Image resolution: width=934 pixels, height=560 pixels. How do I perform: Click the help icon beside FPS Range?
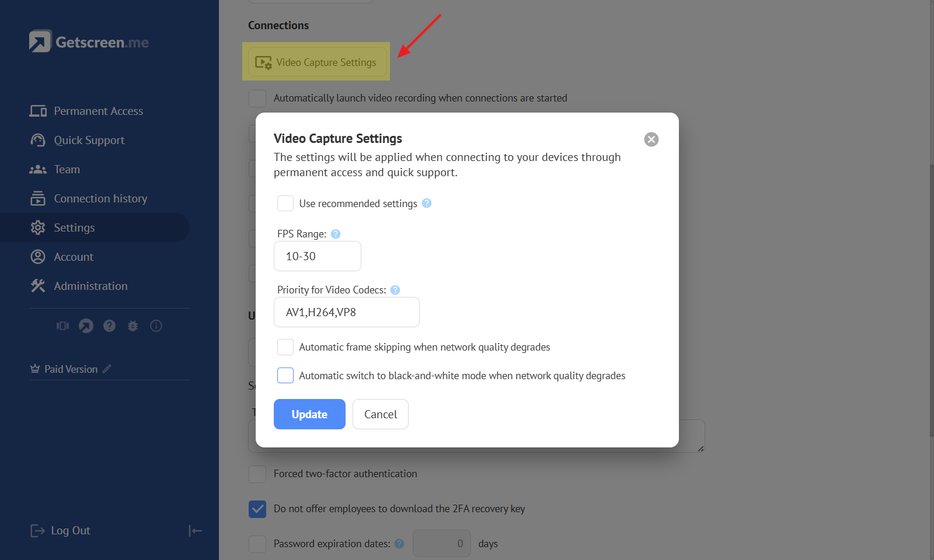[x=336, y=234]
